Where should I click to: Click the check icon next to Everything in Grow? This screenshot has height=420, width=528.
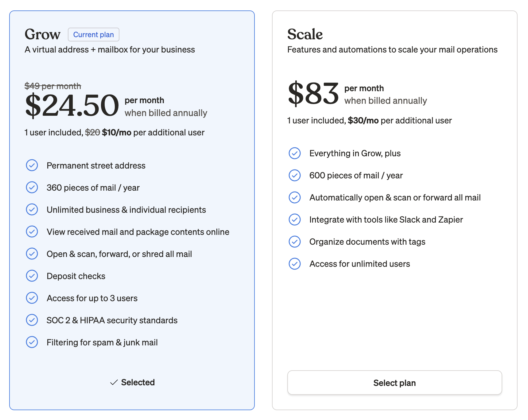pyautogui.click(x=295, y=153)
